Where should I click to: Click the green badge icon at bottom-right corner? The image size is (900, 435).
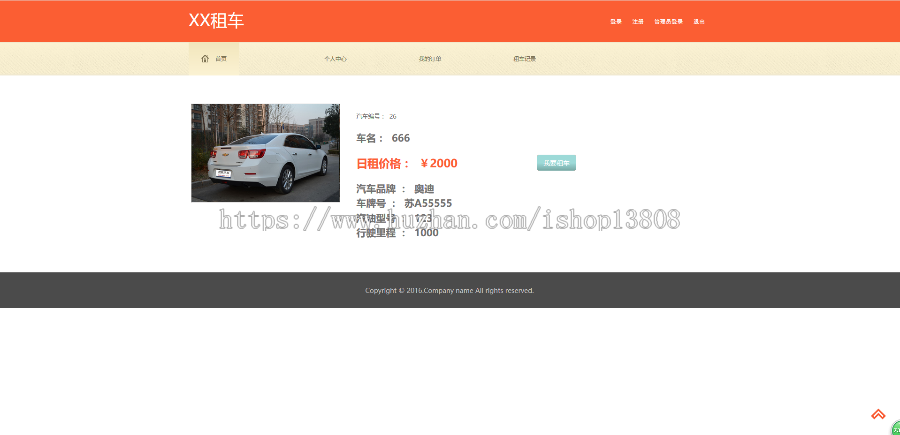[895, 428]
